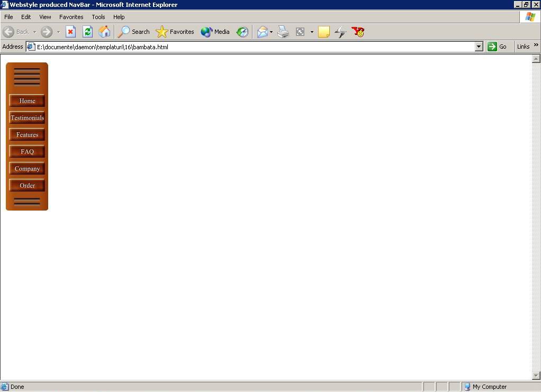The image size is (541, 392).
Task: Open the Tools menu
Action: [98, 17]
